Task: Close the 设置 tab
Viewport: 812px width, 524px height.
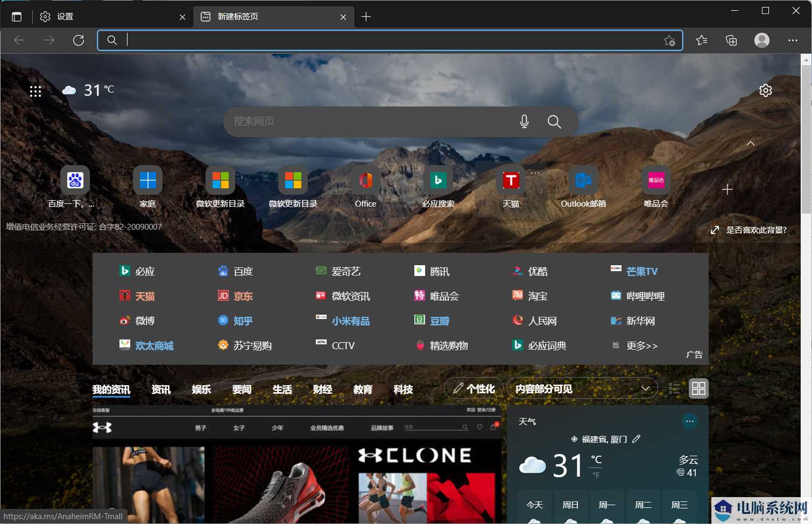Action: [182, 17]
